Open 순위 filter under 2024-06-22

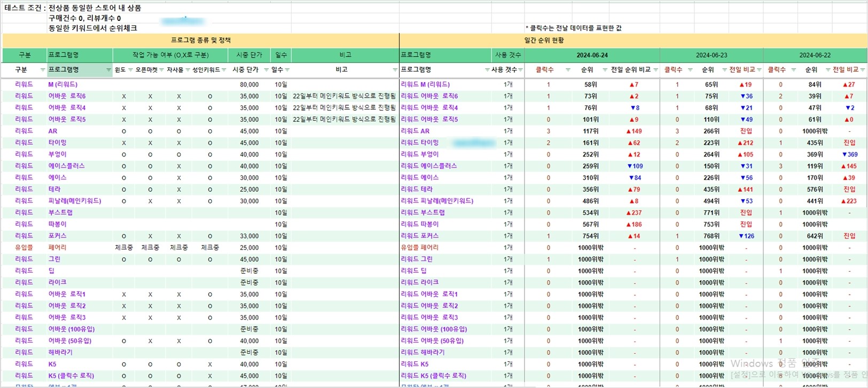(x=828, y=70)
